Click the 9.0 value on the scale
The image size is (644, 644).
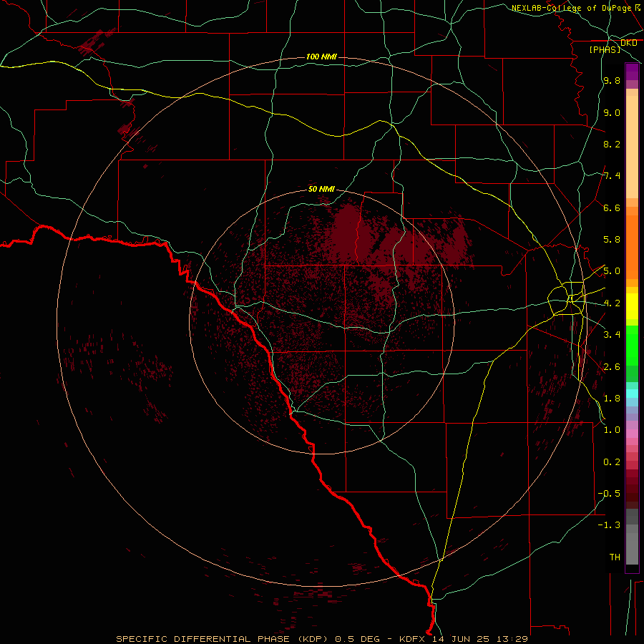point(612,112)
